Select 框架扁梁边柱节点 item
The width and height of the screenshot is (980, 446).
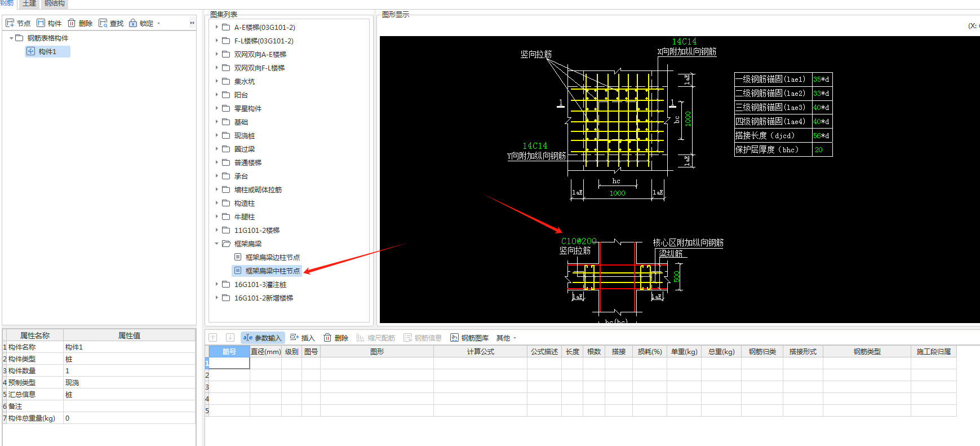[272, 258]
